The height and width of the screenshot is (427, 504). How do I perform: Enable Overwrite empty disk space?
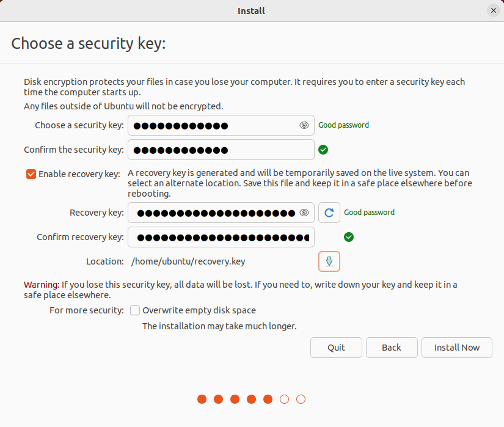136,310
